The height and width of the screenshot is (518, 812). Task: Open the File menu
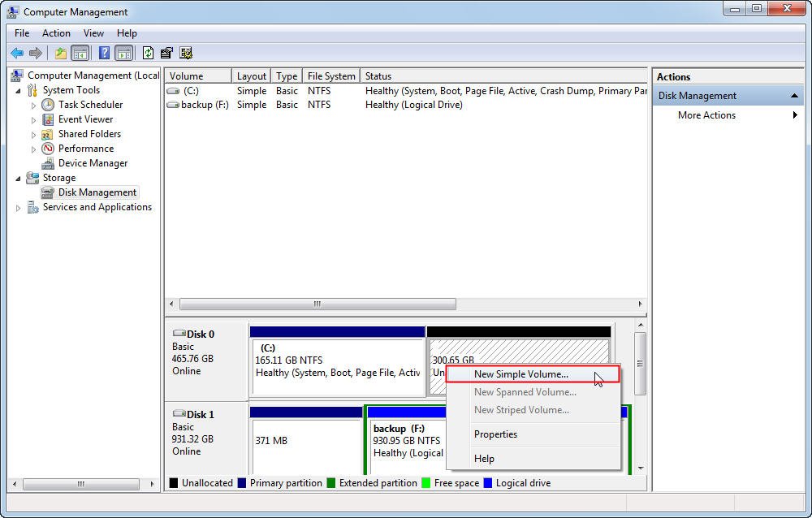tap(22, 33)
